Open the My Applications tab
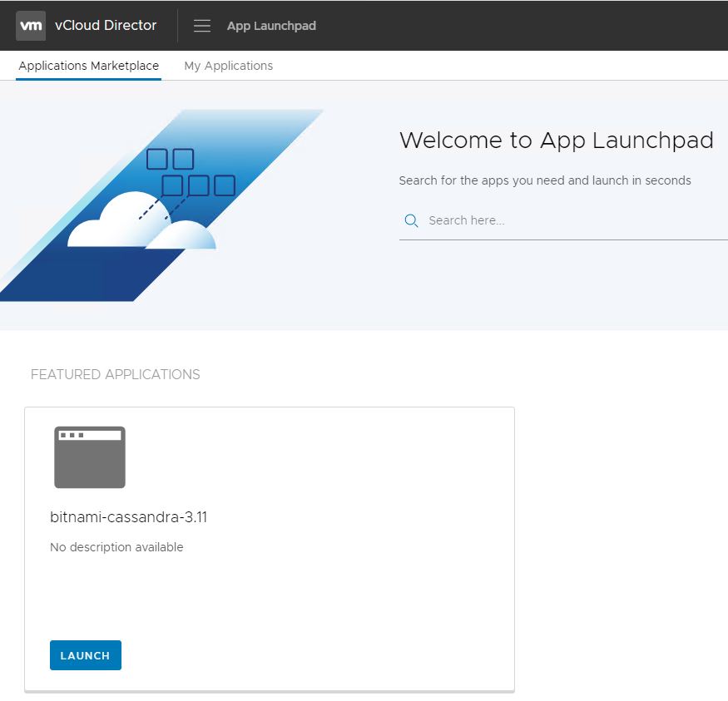 228,66
